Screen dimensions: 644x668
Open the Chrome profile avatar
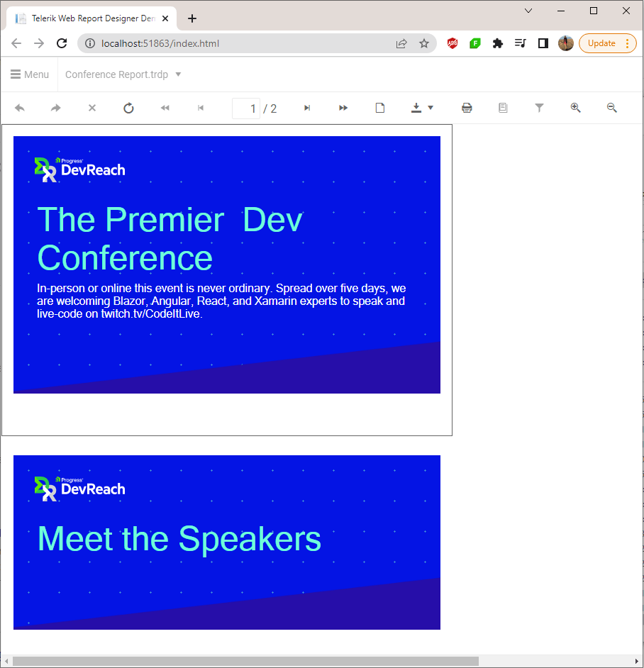566,43
